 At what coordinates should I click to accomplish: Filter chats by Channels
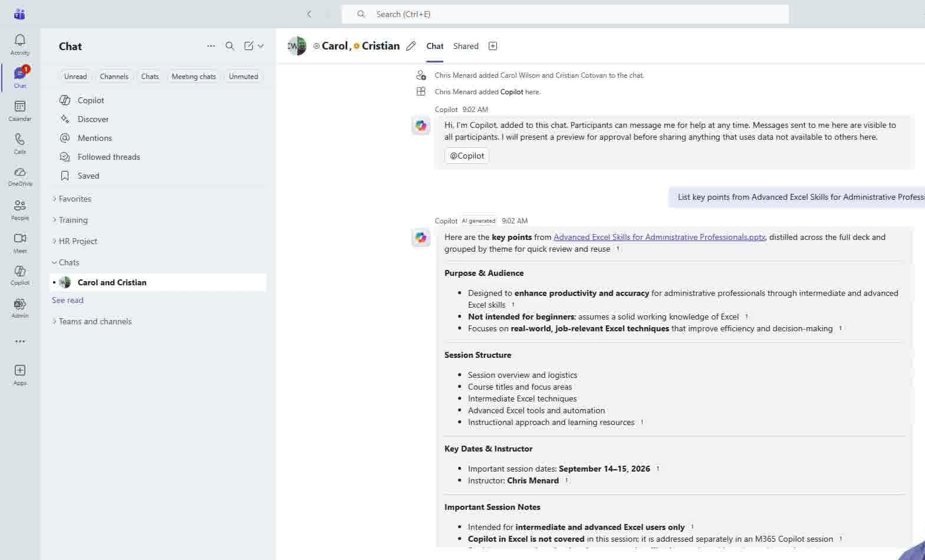point(114,77)
